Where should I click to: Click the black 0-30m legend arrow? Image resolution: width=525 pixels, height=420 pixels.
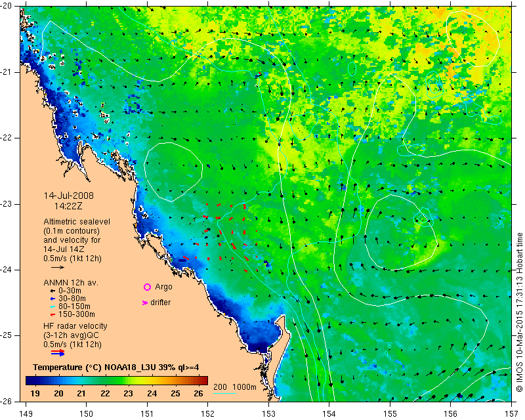(x=52, y=291)
